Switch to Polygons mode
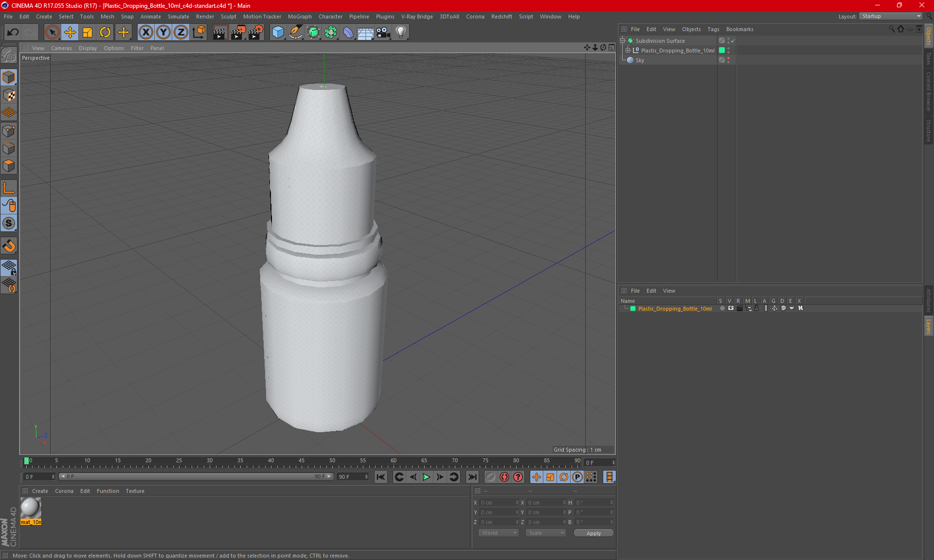This screenshot has width=934, height=560. pos(9,166)
